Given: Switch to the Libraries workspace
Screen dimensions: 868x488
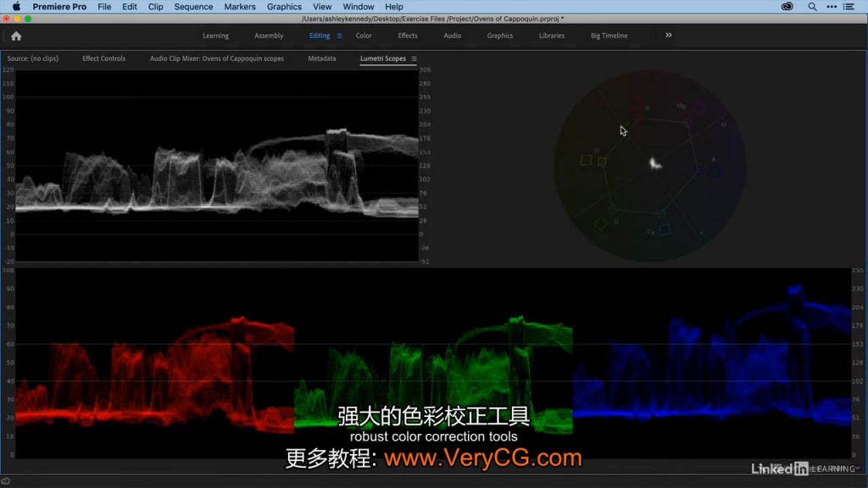Looking at the screenshot, I should click(552, 36).
